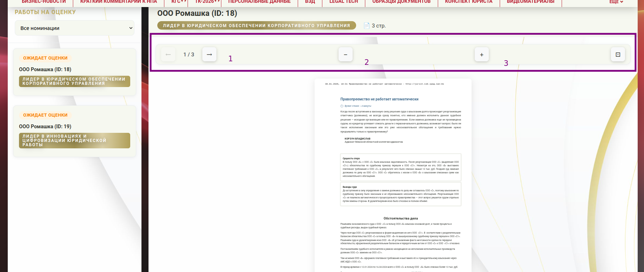Click the "1 / 3" page indicator
This screenshot has width=644, height=272.
click(x=189, y=55)
